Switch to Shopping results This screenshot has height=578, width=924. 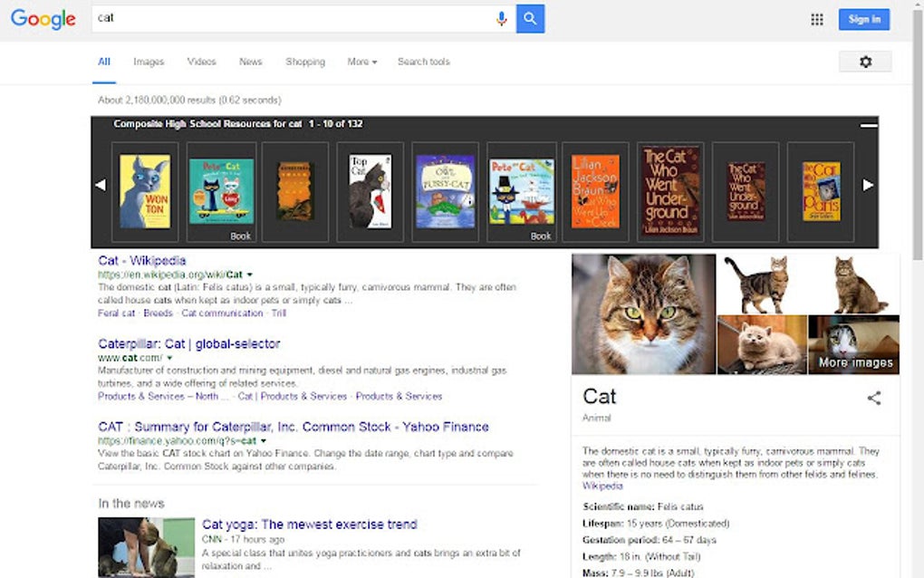pos(305,62)
